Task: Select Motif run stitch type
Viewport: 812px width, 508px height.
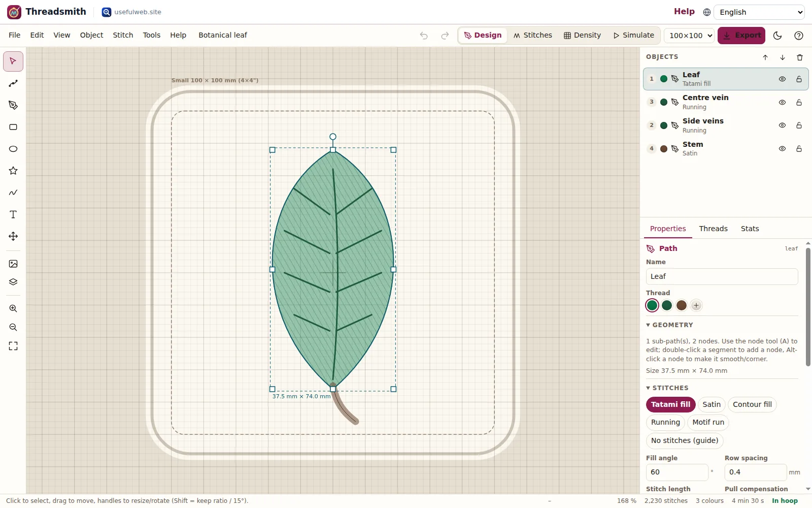Action: pos(708,422)
